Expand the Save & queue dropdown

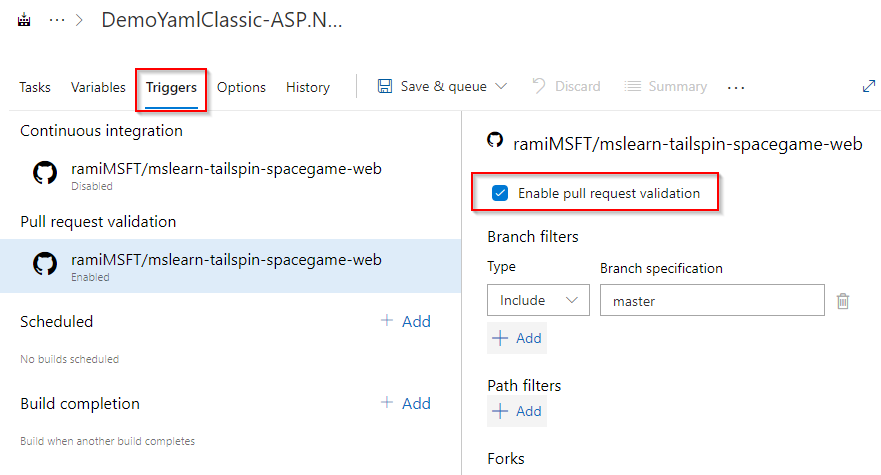[x=500, y=87]
